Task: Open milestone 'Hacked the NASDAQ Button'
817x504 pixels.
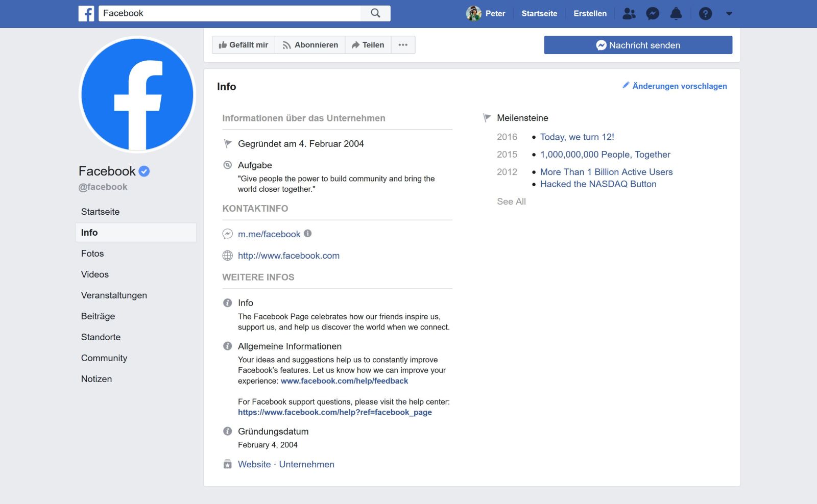Action: (x=598, y=184)
